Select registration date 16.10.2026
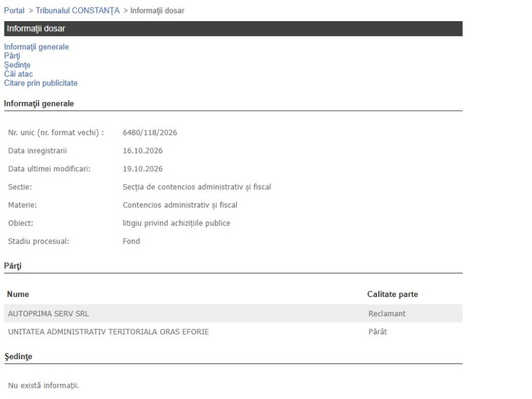The image size is (532, 399). point(142,151)
